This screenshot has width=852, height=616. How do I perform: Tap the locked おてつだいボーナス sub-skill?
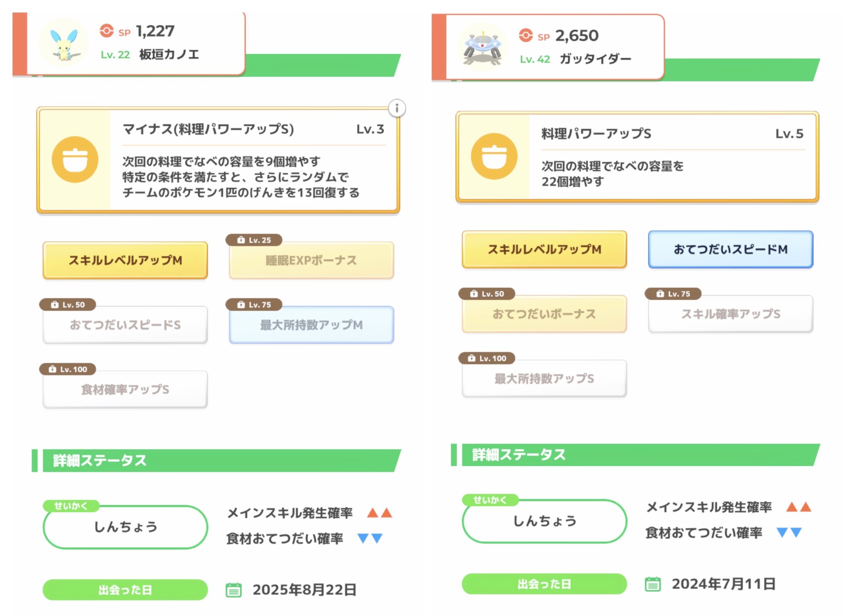(x=544, y=314)
